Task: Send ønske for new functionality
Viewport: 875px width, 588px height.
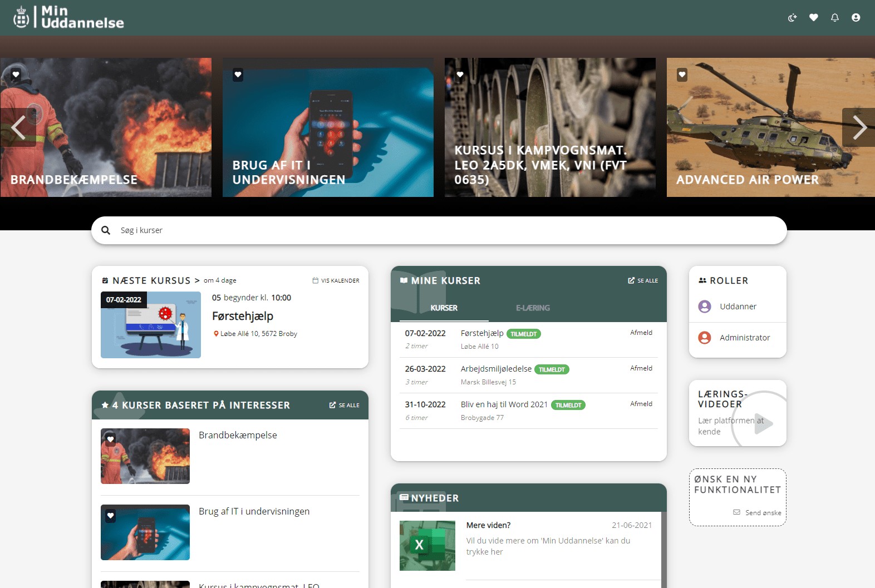Action: pyautogui.click(x=758, y=512)
